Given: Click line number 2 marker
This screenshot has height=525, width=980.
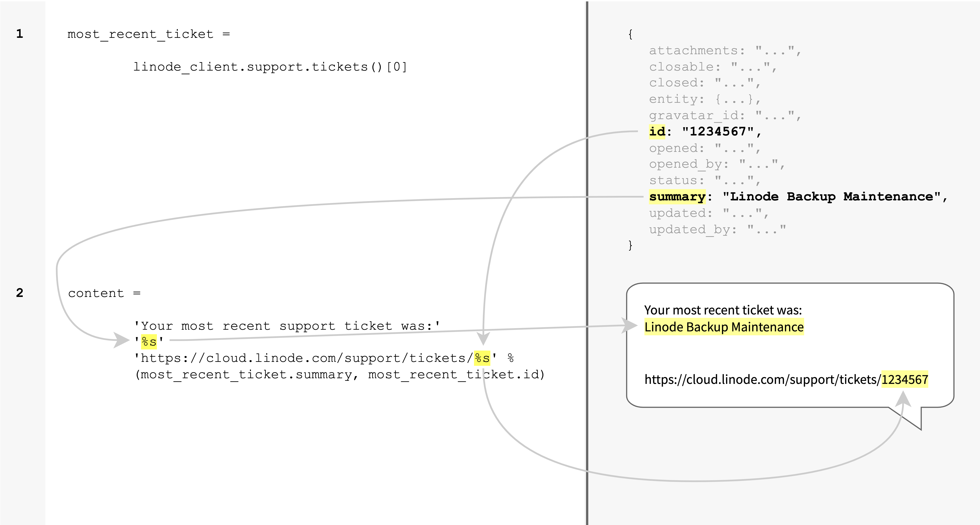Looking at the screenshot, I should pos(19,293).
